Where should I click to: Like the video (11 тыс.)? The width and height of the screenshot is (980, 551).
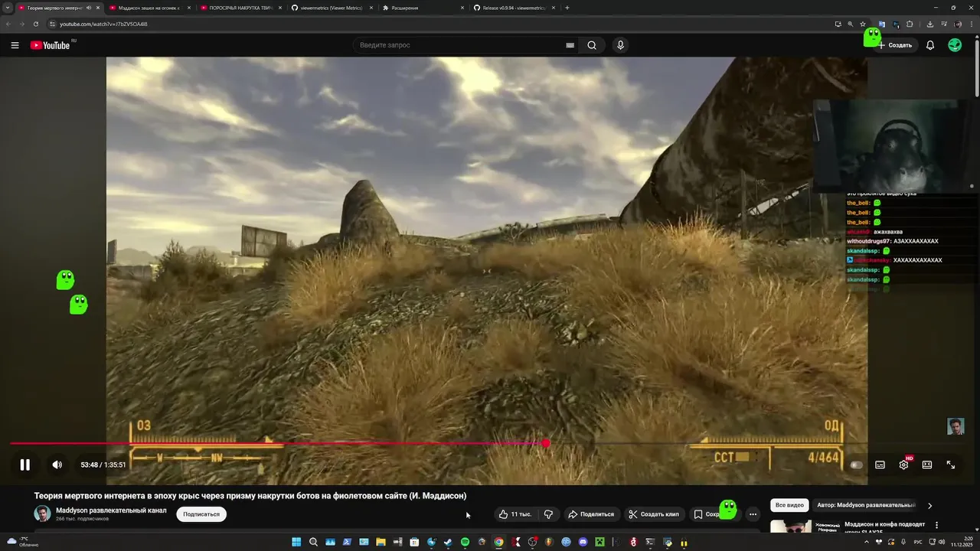514,514
